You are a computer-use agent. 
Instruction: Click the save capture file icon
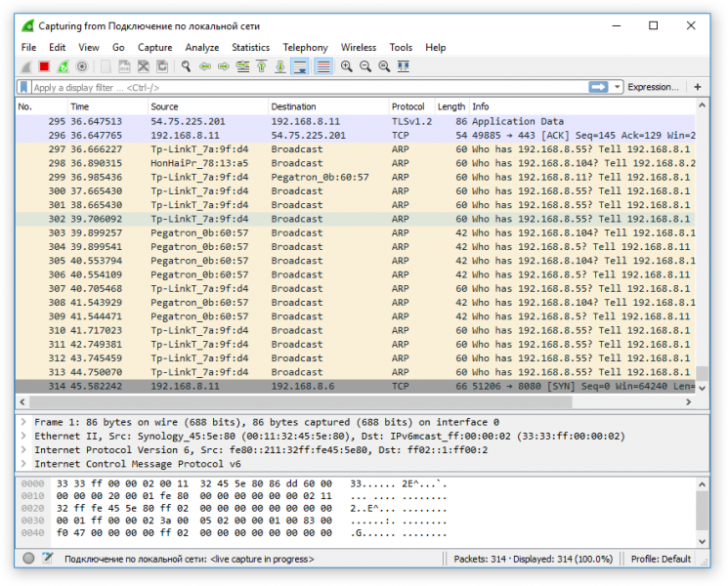[124, 66]
